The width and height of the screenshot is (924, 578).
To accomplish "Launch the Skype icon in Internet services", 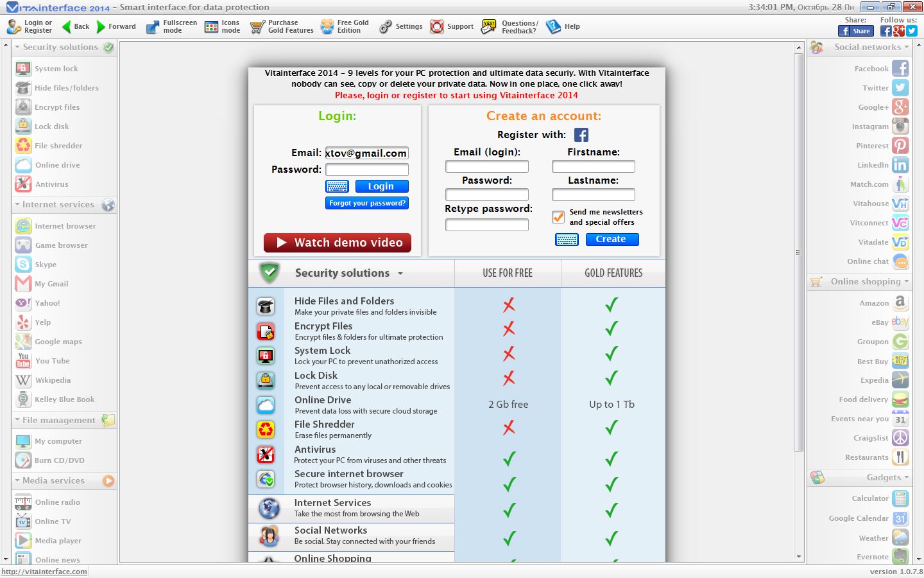I will 24,265.
